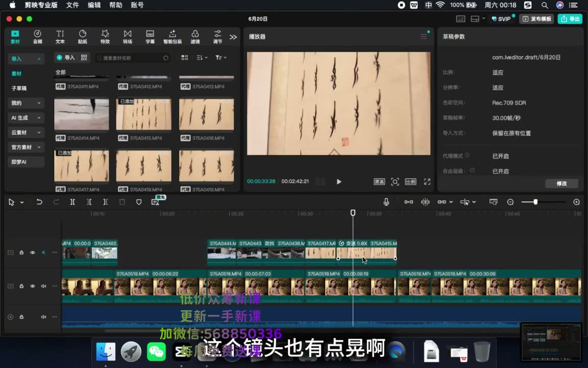
Task: Play the preview in the player
Action: click(339, 182)
